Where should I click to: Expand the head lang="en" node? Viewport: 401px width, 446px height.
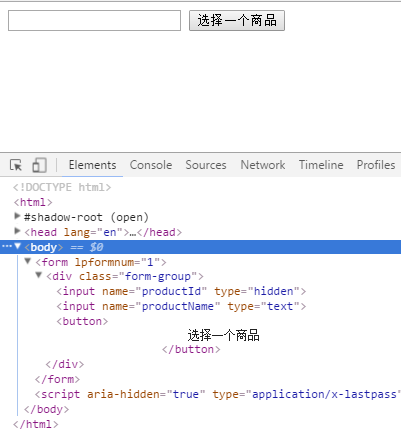(x=17, y=231)
